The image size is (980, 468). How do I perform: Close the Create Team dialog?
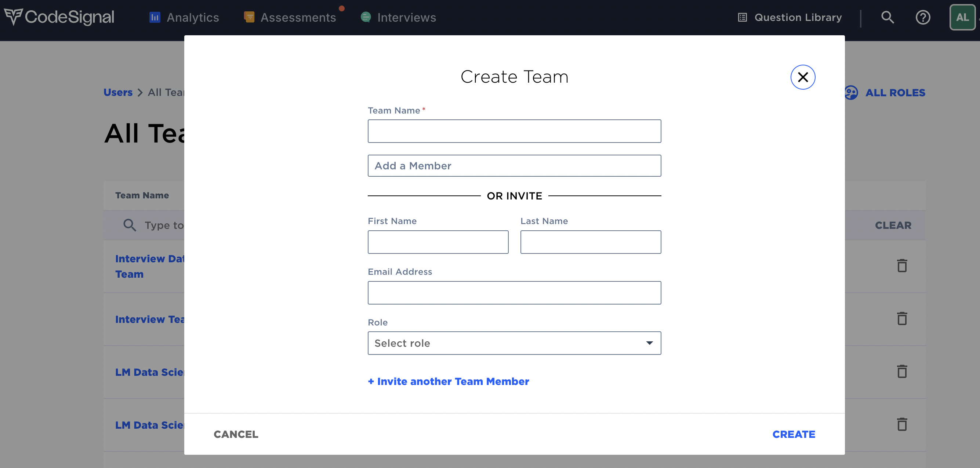point(803,77)
